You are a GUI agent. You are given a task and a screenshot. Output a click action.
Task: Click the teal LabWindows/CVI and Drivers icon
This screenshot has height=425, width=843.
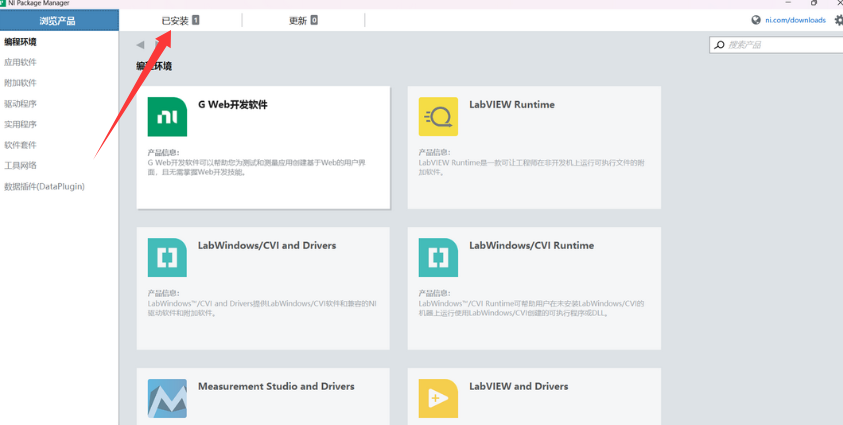(167, 258)
